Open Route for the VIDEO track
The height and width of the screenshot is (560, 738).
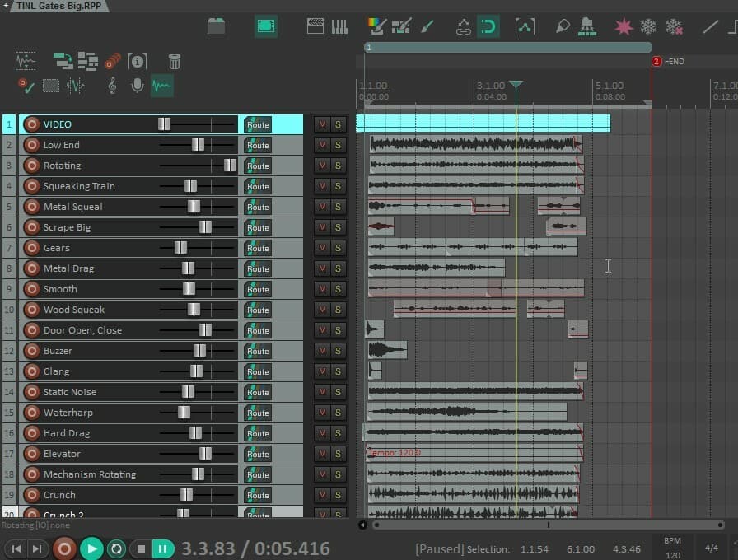point(258,124)
